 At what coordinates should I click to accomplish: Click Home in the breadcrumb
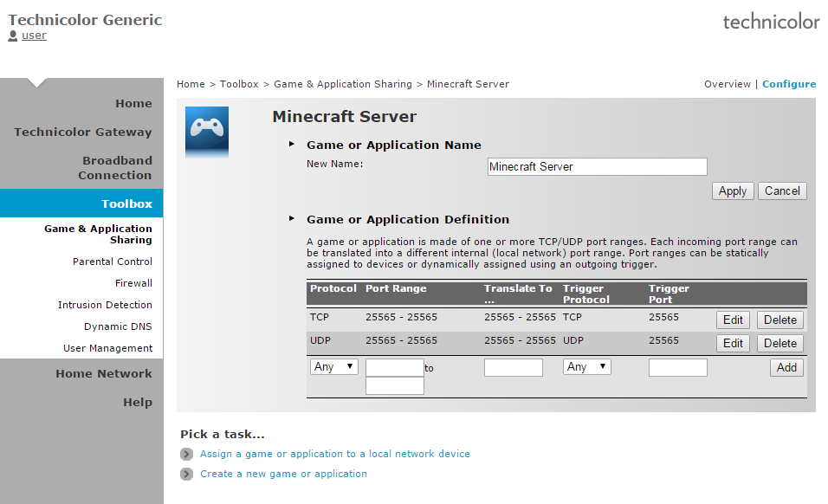pos(191,84)
